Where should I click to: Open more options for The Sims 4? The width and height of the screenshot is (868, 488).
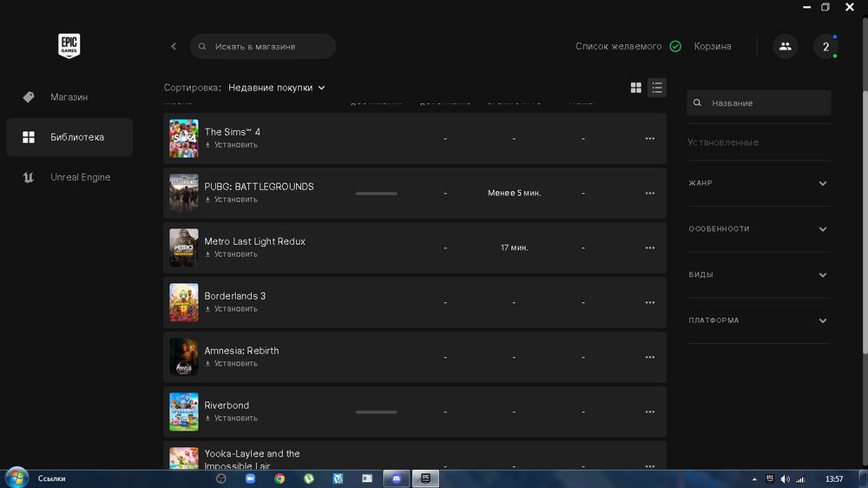tap(650, 138)
